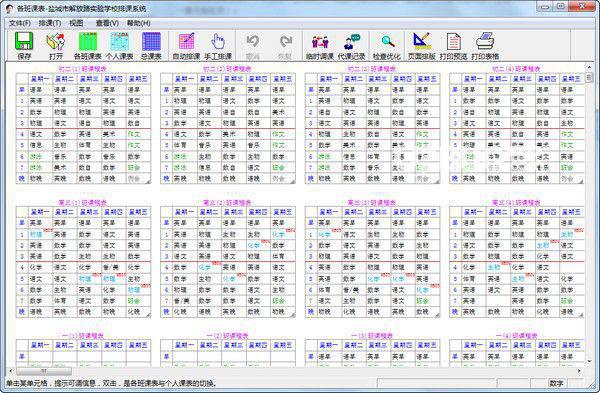This screenshot has height=393, width=600.
Task: Click the 打开 (open) toolbar icon
Action: click(x=56, y=41)
